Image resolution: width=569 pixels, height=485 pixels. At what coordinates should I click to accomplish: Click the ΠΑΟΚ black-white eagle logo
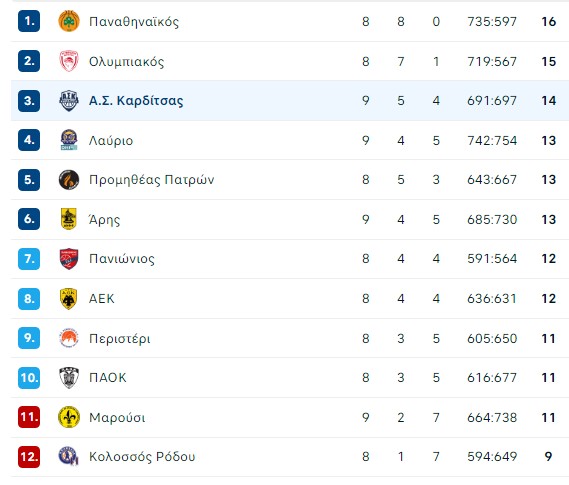click(69, 378)
